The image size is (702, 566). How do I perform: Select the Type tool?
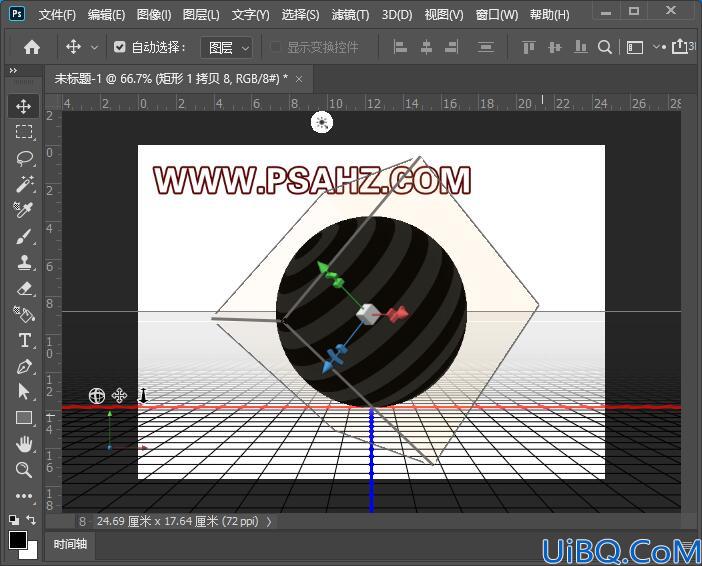coord(23,340)
